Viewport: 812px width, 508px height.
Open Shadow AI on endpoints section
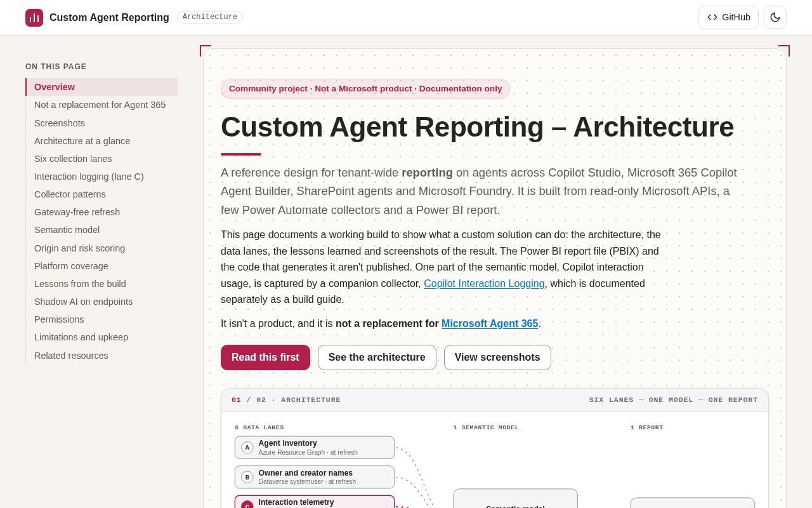click(x=101, y=302)
